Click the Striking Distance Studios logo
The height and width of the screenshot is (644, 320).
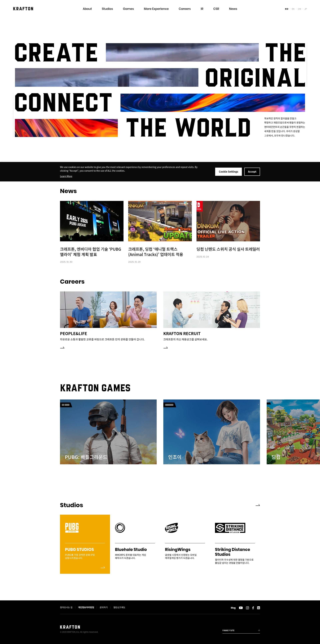point(230,528)
